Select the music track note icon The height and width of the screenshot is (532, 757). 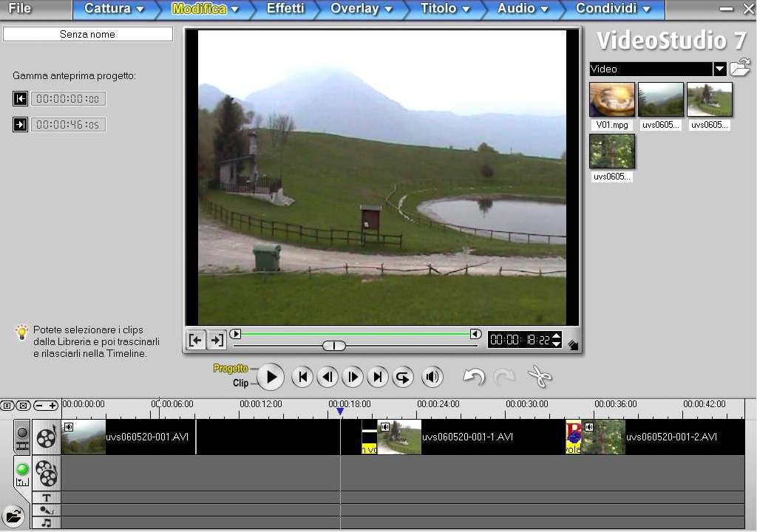click(x=46, y=522)
